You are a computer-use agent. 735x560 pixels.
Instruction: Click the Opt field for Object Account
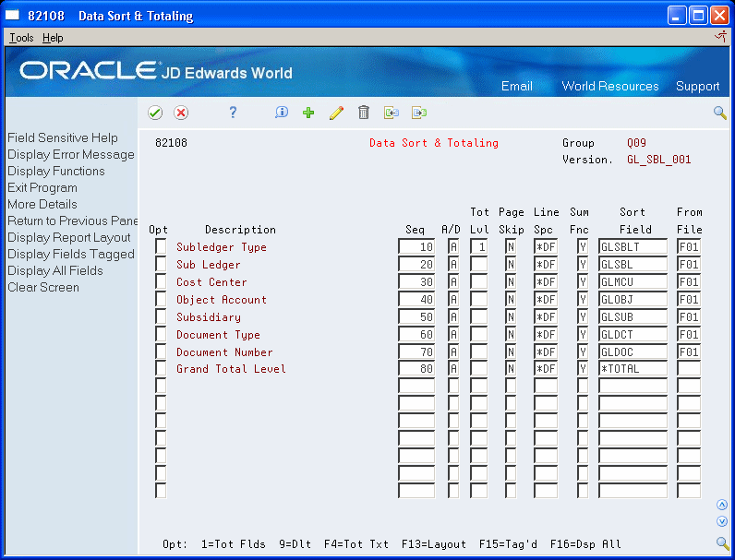tap(161, 299)
